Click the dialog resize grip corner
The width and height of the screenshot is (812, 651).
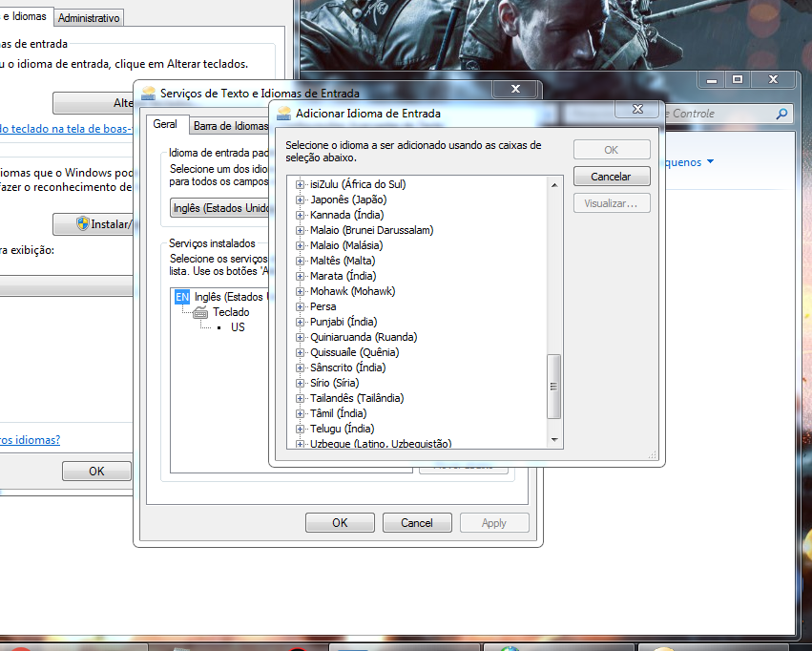tap(653, 454)
